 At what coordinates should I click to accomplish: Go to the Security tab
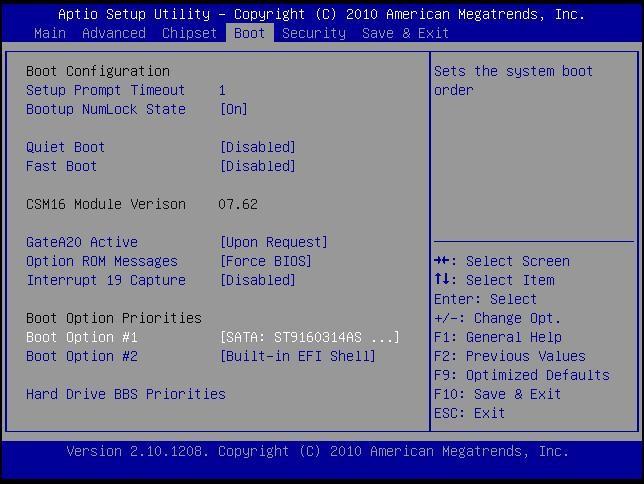(x=313, y=33)
